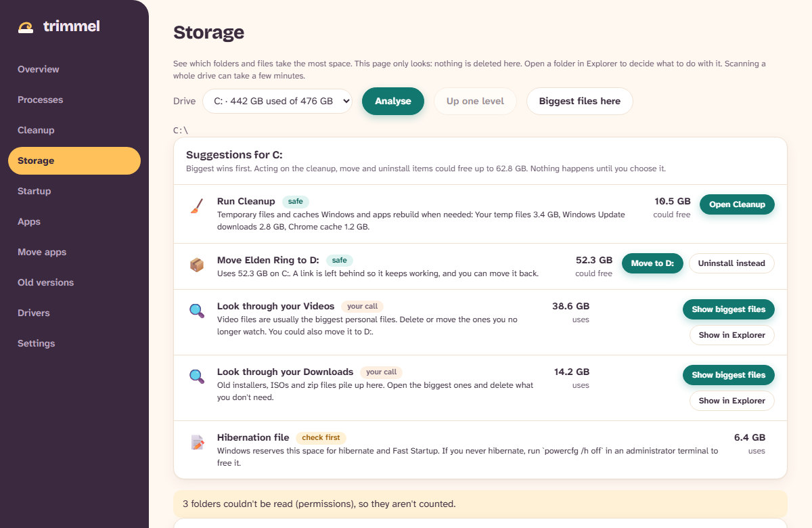Go to Old versions
The height and width of the screenshot is (528, 812).
74,282
